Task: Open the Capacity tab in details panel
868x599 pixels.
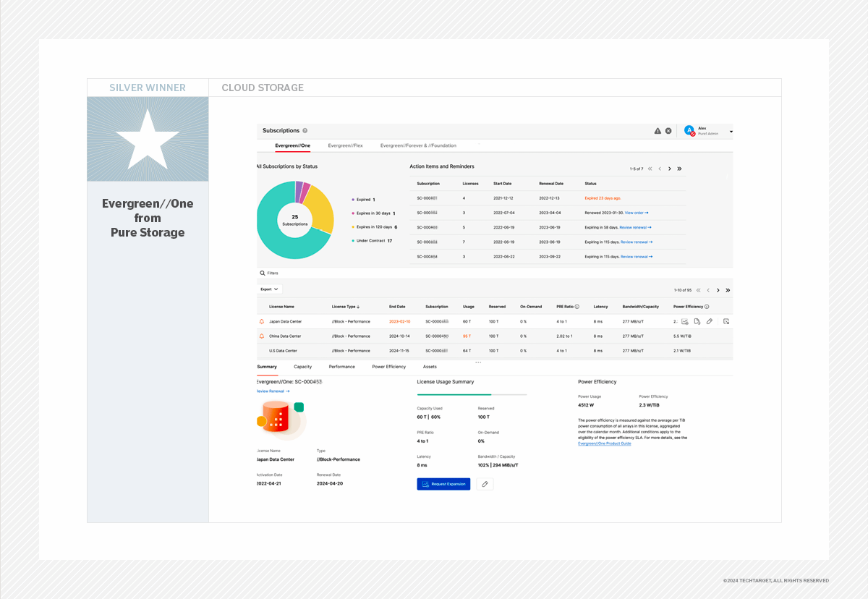Action: [x=302, y=367]
